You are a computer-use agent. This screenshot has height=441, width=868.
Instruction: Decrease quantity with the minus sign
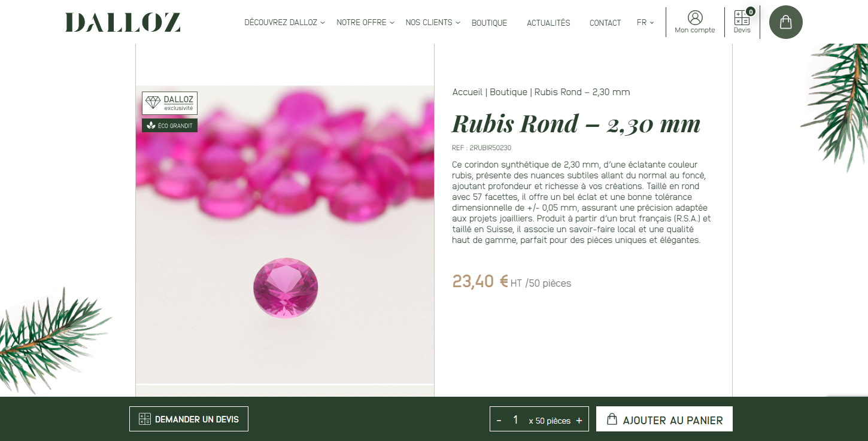(499, 421)
